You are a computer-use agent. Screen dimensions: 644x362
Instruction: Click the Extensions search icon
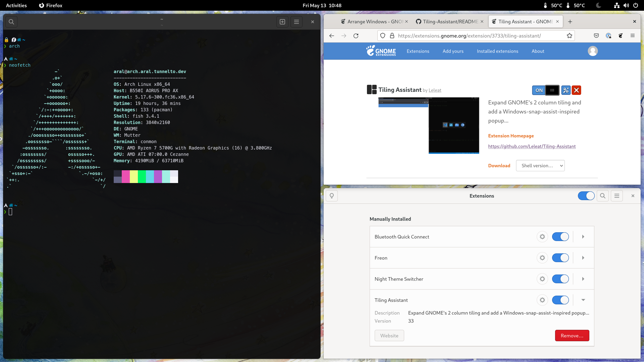[603, 196]
